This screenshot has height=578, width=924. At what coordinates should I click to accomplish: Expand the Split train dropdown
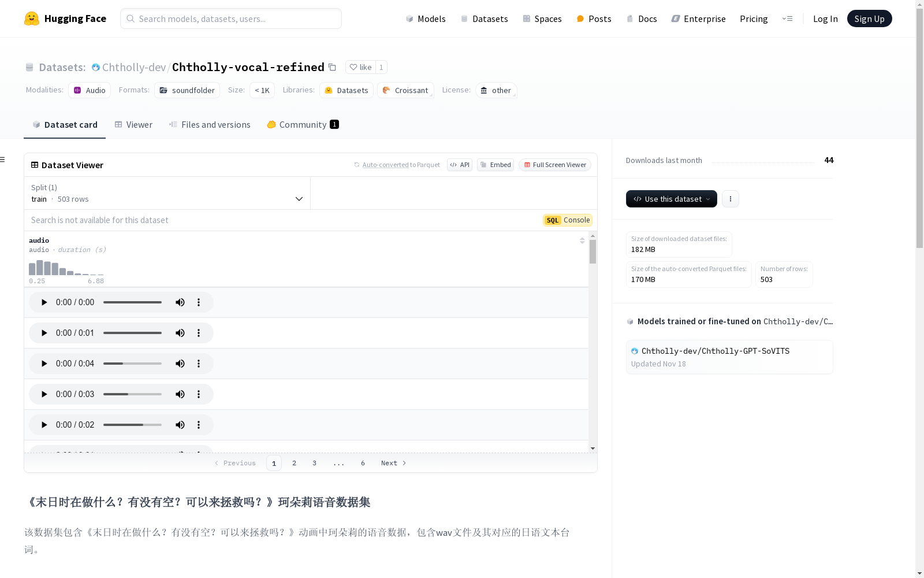(x=167, y=193)
